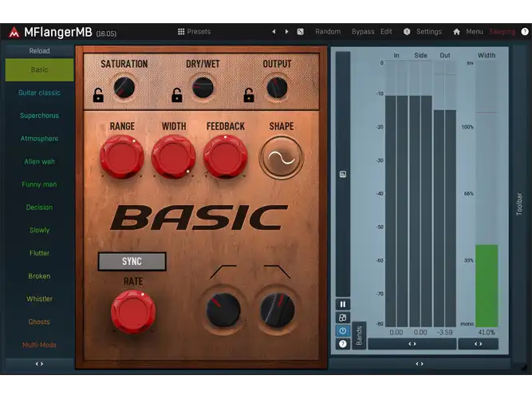Select the Alien wah preset
Image resolution: width=532 pixels, height=399 pixels.
coord(39,162)
